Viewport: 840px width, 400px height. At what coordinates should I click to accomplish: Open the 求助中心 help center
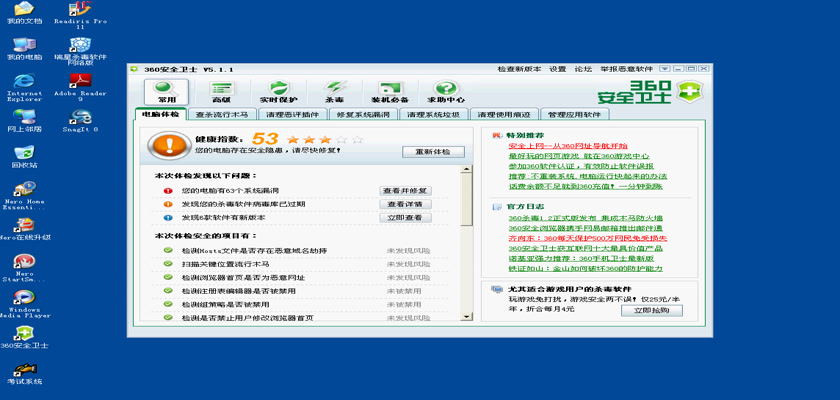tap(446, 92)
